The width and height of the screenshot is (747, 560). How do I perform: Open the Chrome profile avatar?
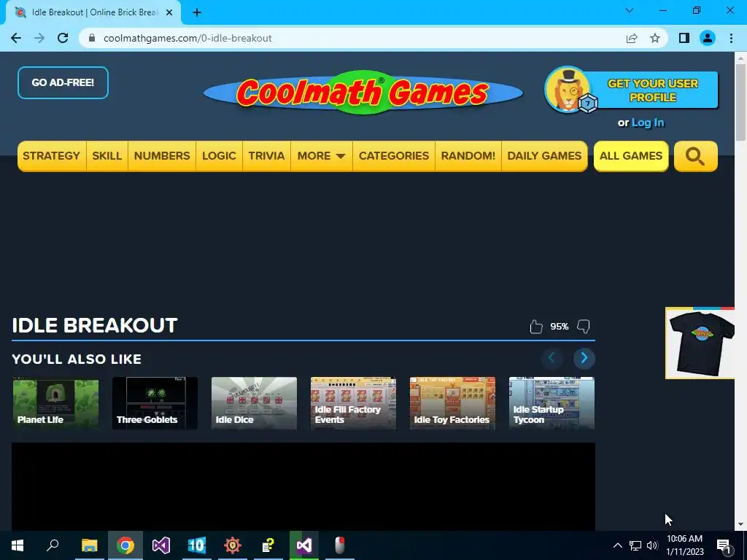pos(708,38)
